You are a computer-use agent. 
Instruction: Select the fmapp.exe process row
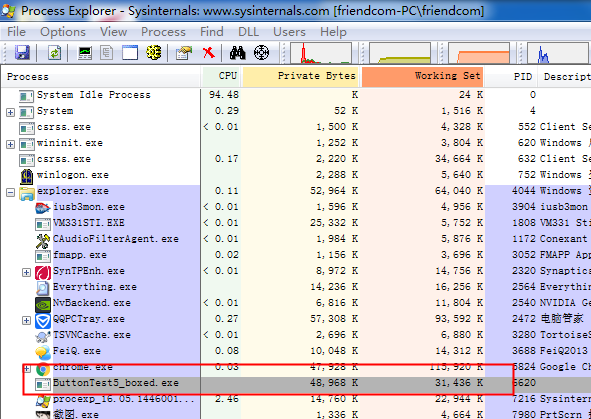click(x=295, y=255)
